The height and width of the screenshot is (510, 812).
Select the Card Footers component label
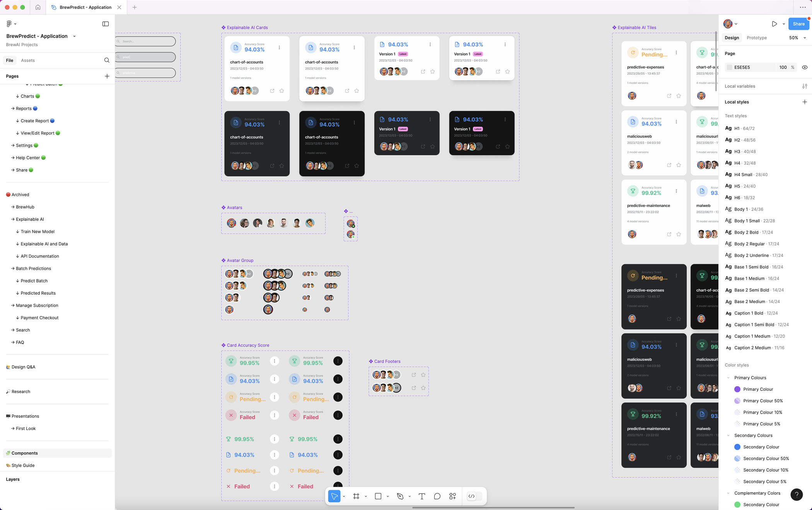click(387, 361)
